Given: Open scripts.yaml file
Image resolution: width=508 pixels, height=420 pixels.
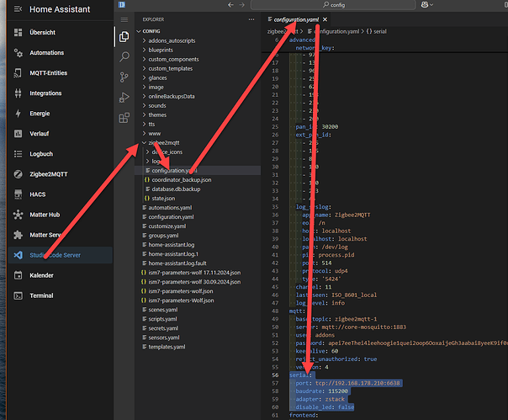Looking at the screenshot, I should 162,319.
